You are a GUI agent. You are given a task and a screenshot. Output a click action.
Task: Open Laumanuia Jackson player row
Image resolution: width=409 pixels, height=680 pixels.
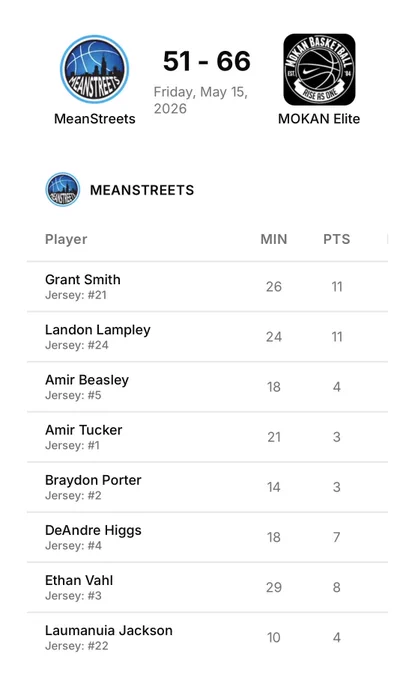click(x=207, y=638)
